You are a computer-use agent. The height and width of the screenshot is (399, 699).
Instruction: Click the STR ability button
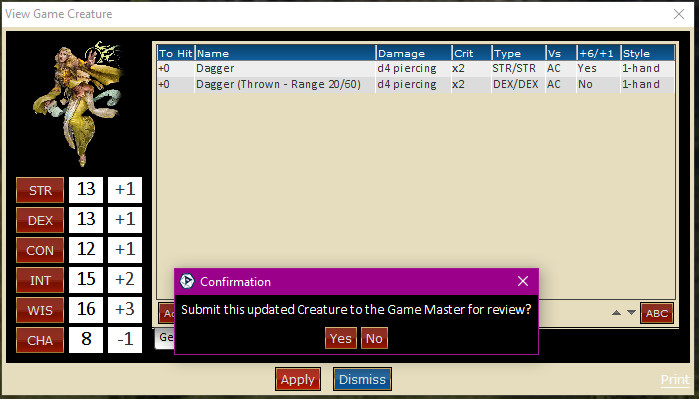pos(40,190)
